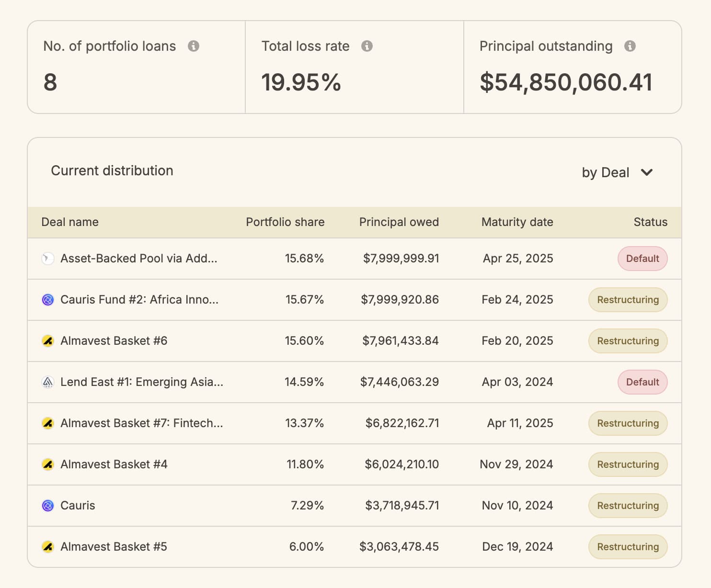
Task: Click the Asset-Backed Pool deal logo icon
Action: click(48, 259)
